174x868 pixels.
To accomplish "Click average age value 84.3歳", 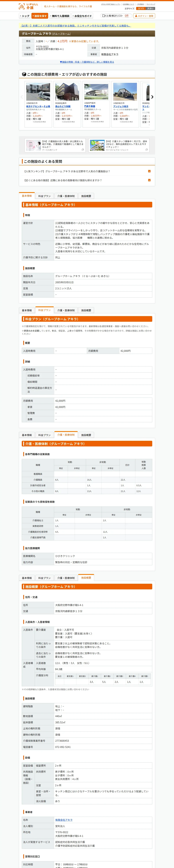I will pyautogui.click(x=59, y=669).
